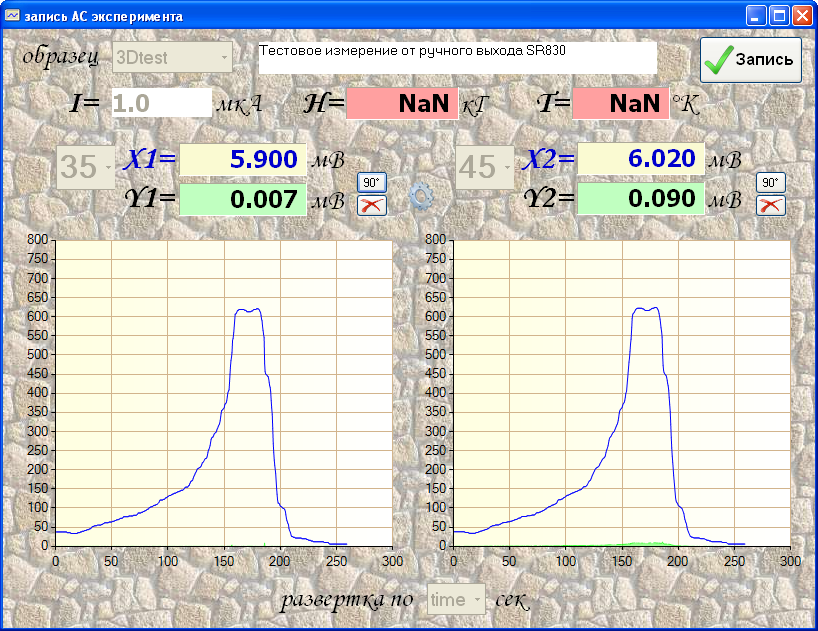Click the X1 value 5.900
818x631 pixels.
(243, 159)
